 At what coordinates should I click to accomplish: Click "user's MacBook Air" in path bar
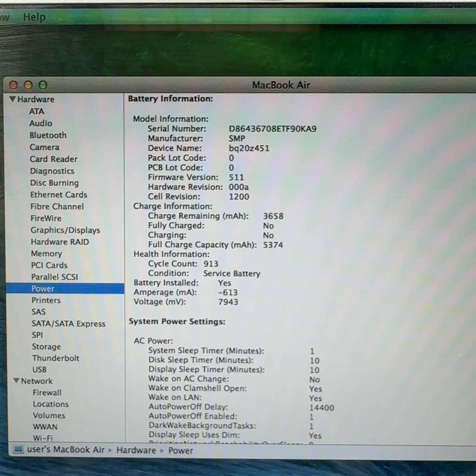click(x=66, y=450)
